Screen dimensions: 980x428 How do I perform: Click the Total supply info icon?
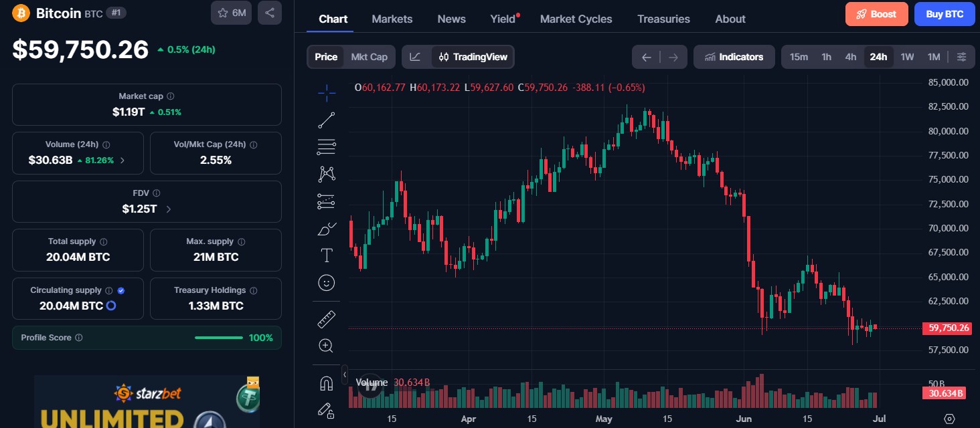point(104,241)
